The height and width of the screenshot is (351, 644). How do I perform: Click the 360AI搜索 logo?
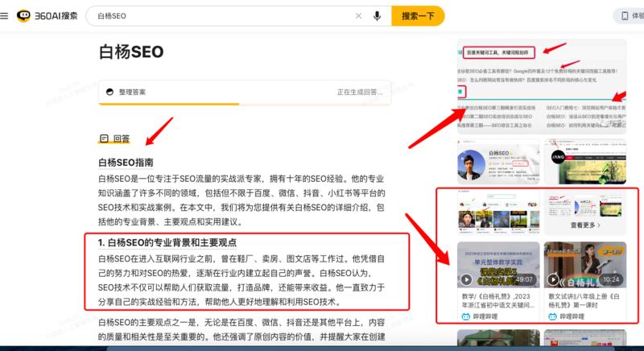(x=47, y=15)
